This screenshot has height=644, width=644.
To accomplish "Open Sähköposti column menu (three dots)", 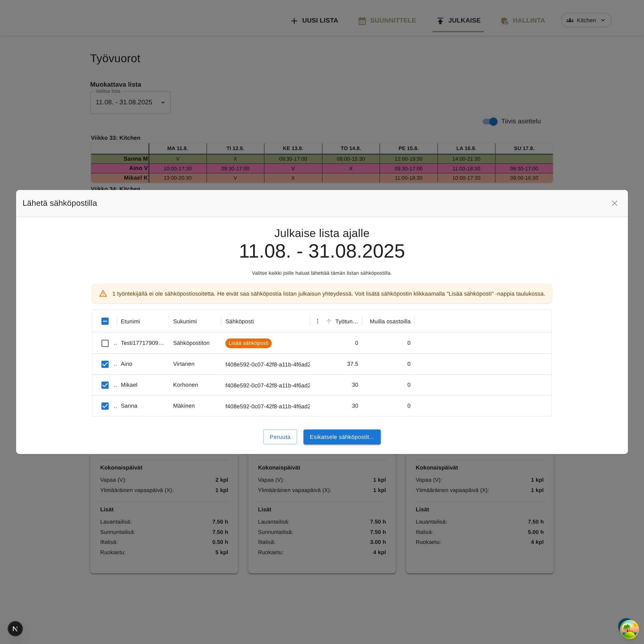I will click(317, 321).
